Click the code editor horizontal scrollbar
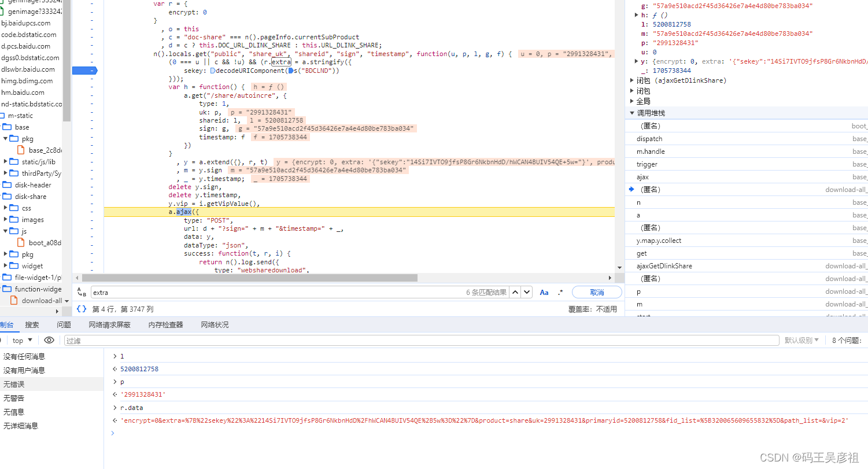 (x=250, y=278)
